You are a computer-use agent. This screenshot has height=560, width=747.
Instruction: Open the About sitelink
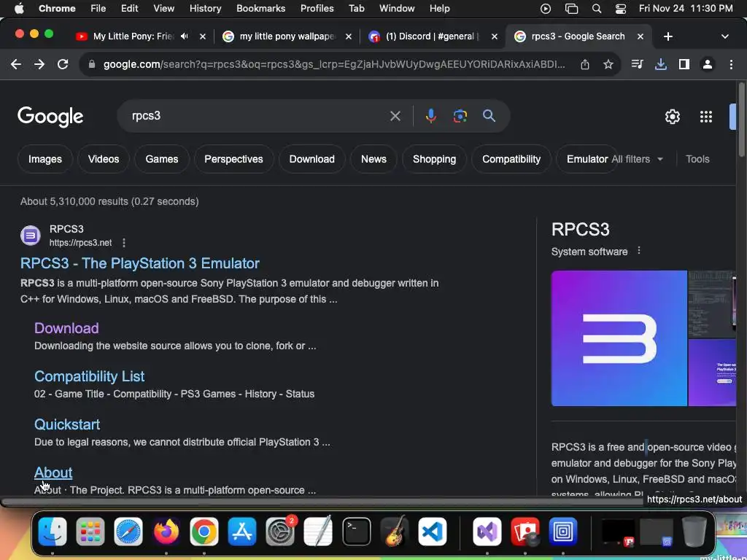(53, 472)
